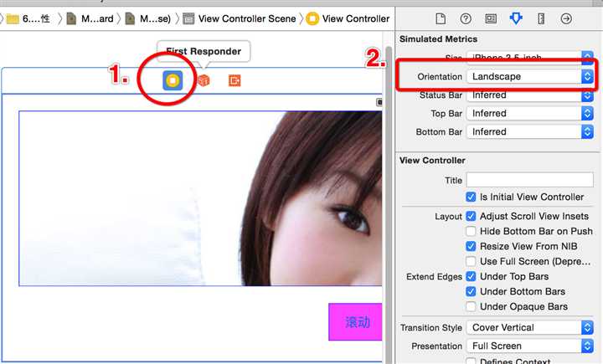Open the Size inspector ruler icon

point(541,18)
